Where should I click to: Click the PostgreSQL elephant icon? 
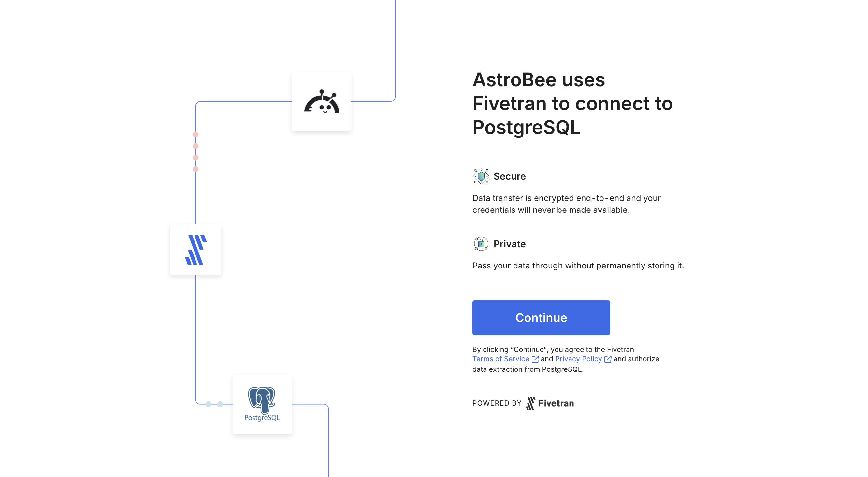pos(262,399)
